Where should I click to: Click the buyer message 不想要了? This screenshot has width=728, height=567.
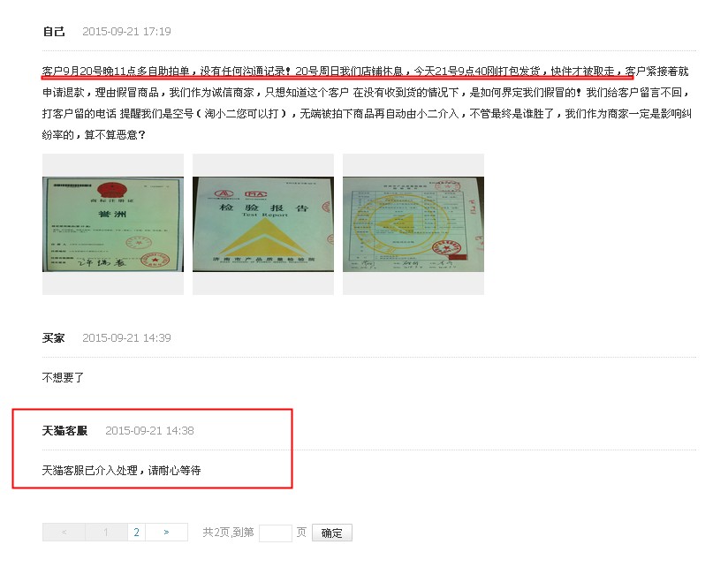(63, 378)
